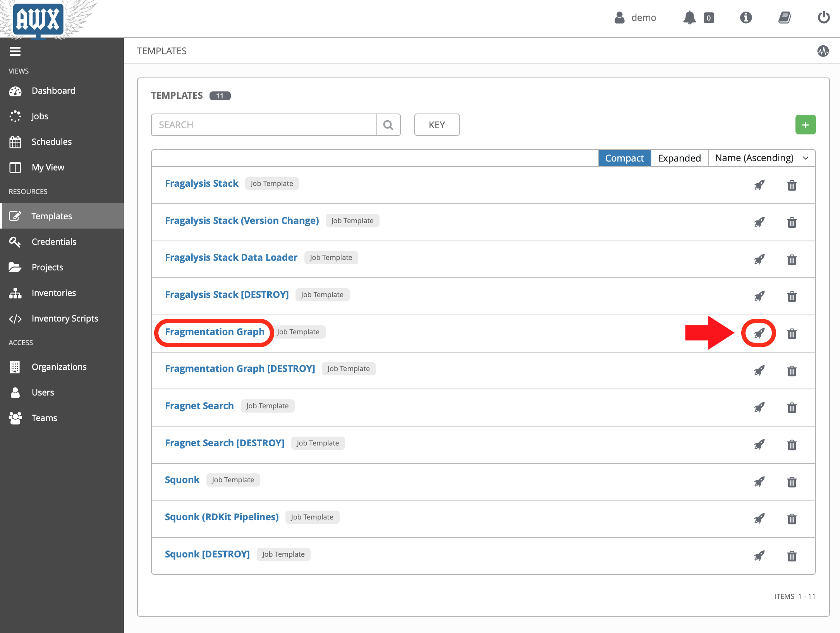Launch Fragmentation Graph [DESTROY] template

[759, 371]
